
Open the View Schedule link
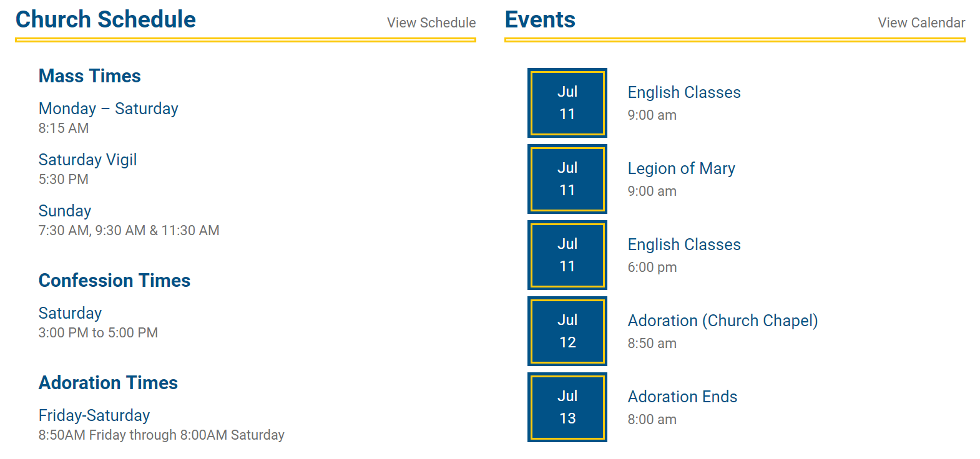pos(431,23)
